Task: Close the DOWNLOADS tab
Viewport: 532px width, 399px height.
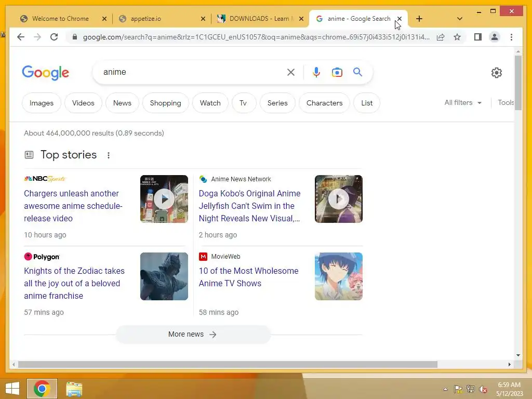Action: (x=301, y=19)
